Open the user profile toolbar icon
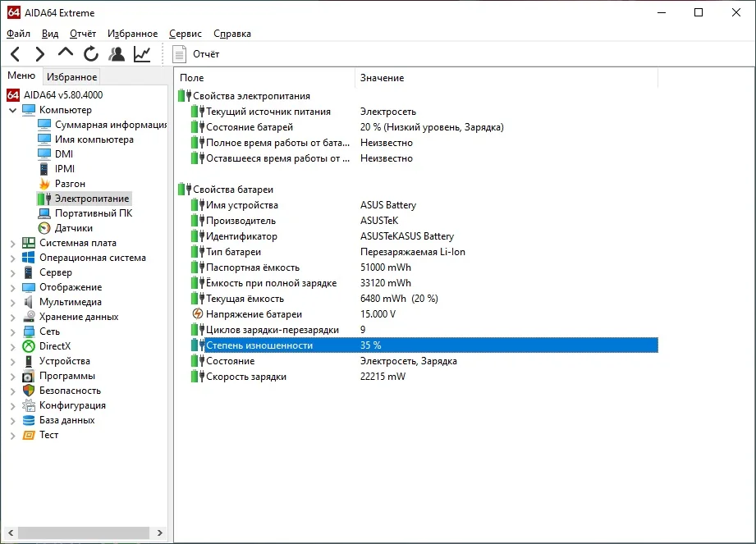The height and width of the screenshot is (544, 756). click(117, 54)
